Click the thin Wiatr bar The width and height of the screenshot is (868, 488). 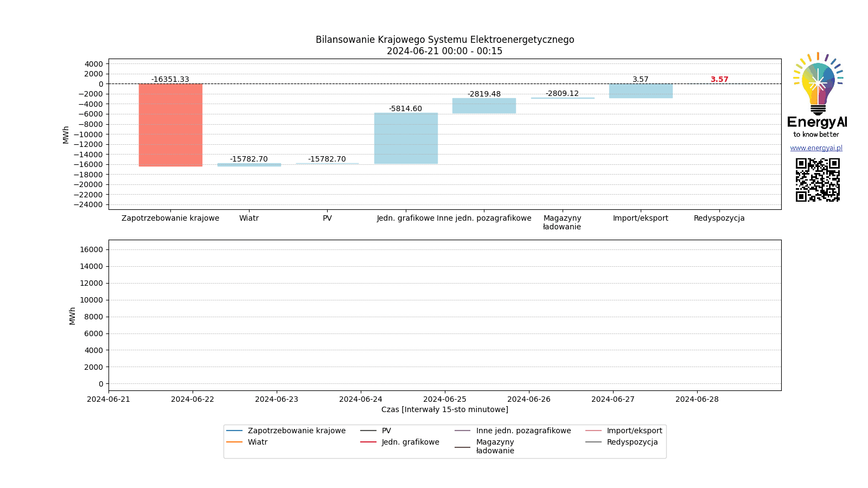click(x=249, y=164)
